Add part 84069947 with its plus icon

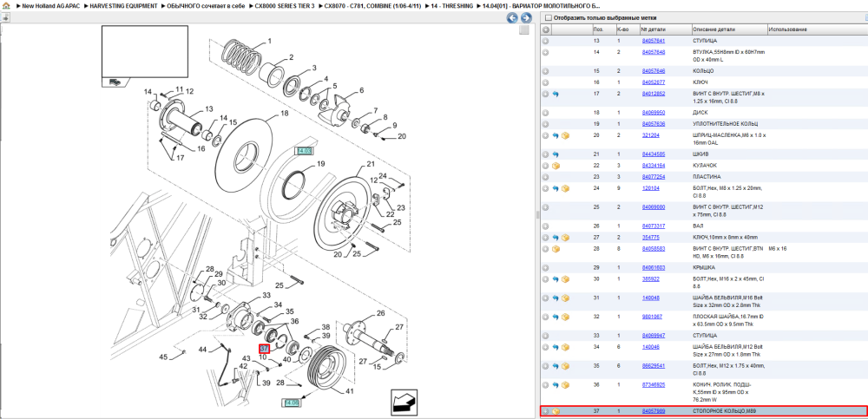545,336
